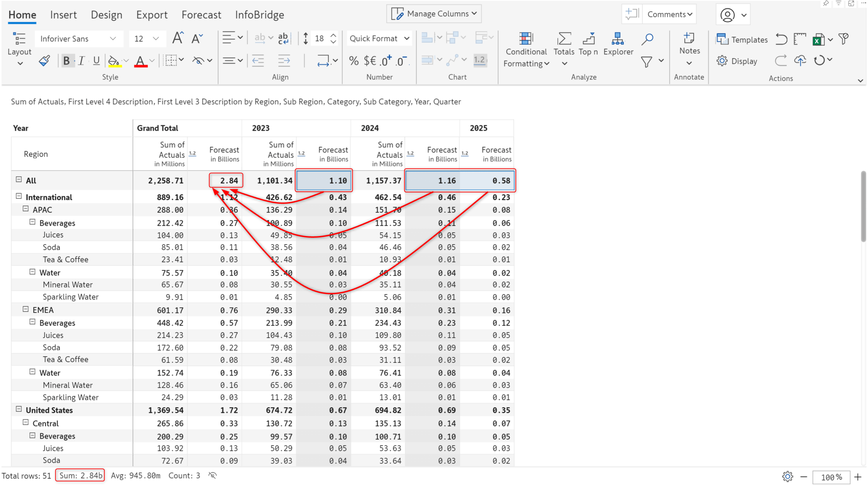Click the 100% zoom level field
868x486 pixels.
[831, 477]
